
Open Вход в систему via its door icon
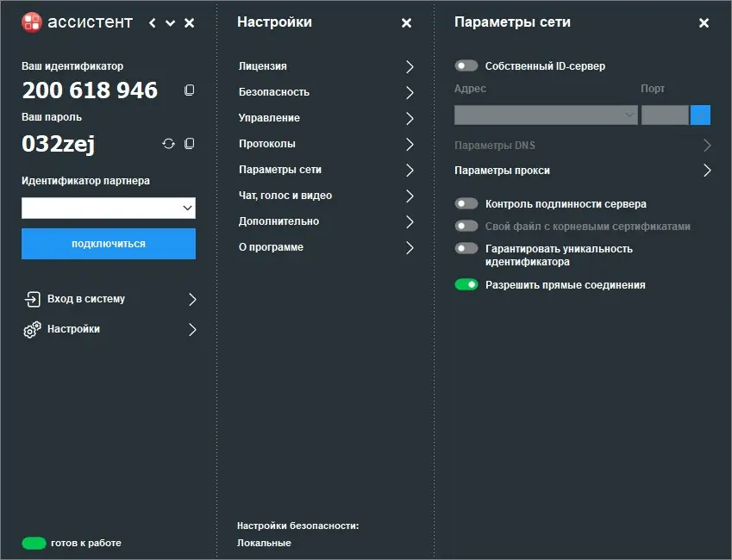pos(33,300)
